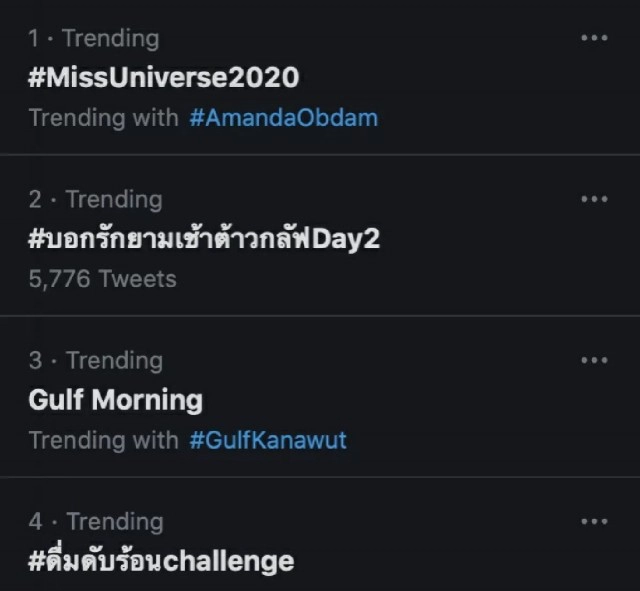Image resolution: width=640 pixels, height=591 pixels.
Task: Click the Trending label above #ดื่มดับร้อนchallenge
Action: 113,521
